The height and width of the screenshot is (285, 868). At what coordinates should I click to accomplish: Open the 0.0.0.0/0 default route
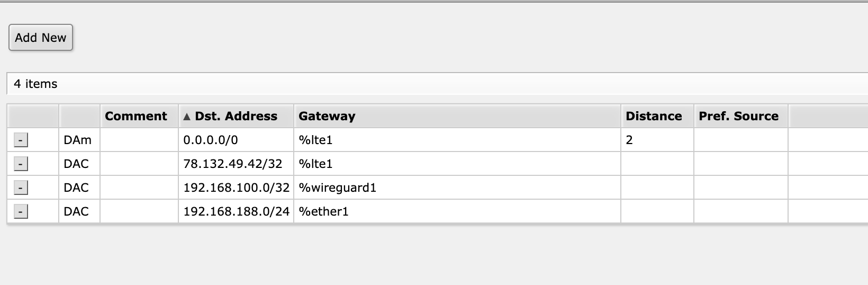click(x=211, y=140)
